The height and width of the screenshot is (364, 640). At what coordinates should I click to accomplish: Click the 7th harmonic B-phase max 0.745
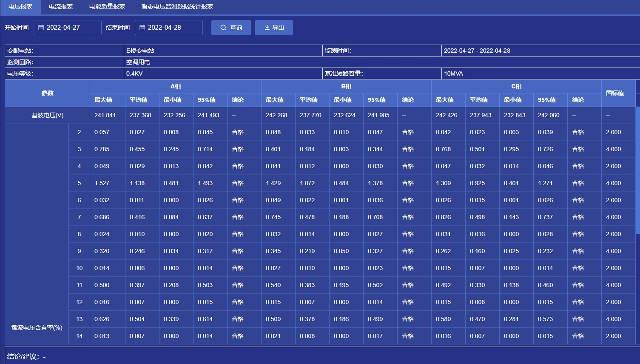pos(273,217)
